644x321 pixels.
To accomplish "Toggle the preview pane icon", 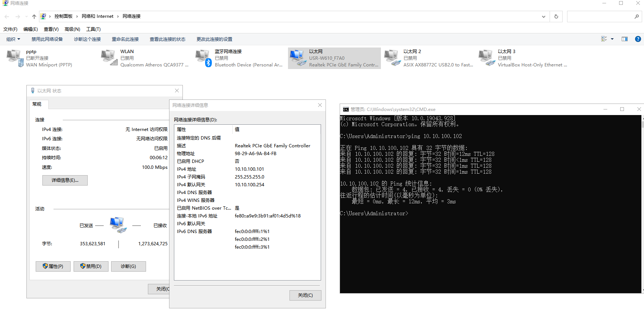I will point(625,39).
